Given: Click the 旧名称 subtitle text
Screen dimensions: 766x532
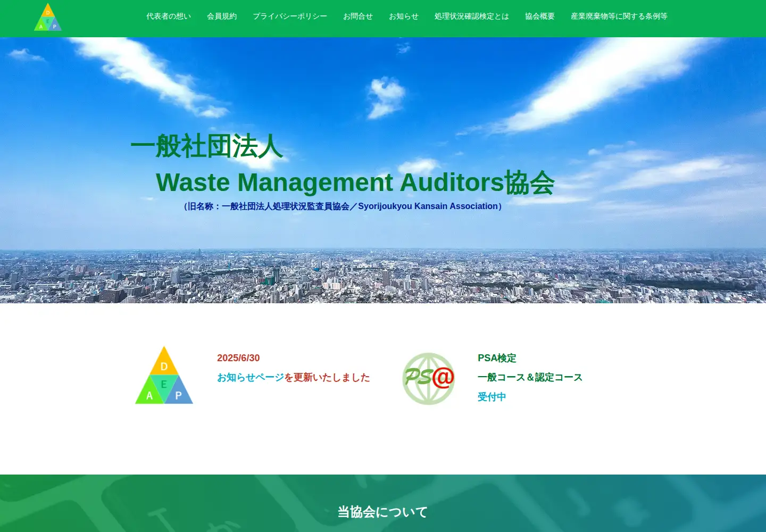Looking at the screenshot, I should point(343,206).
